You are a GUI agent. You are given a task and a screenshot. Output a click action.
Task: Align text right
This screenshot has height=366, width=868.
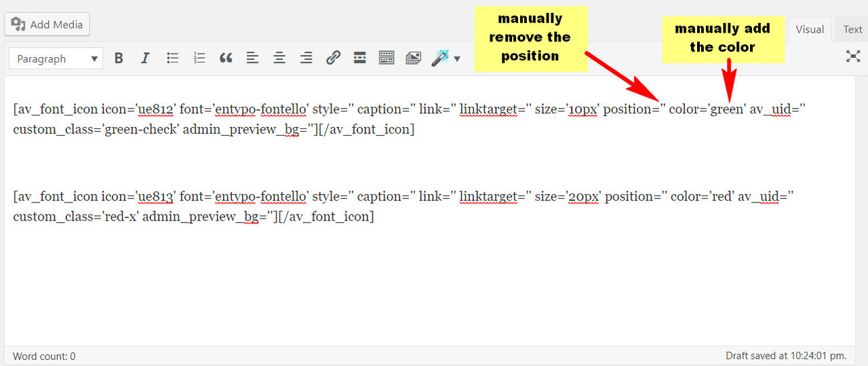[306, 58]
